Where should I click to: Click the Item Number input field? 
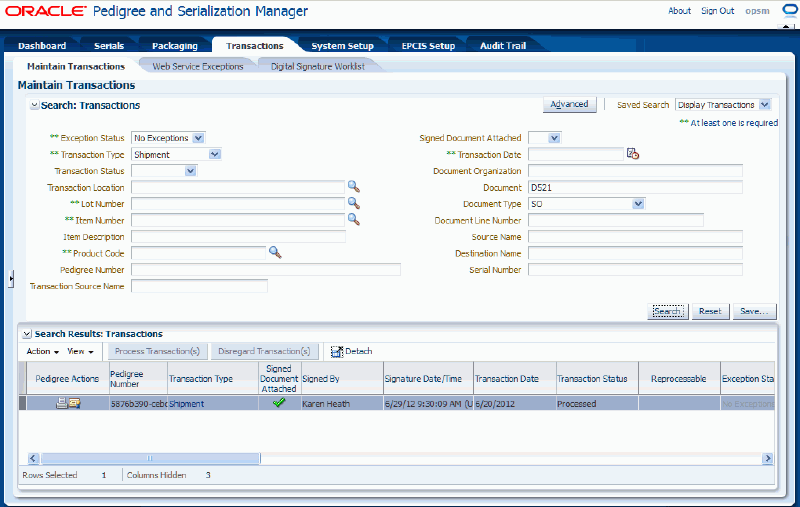point(238,220)
